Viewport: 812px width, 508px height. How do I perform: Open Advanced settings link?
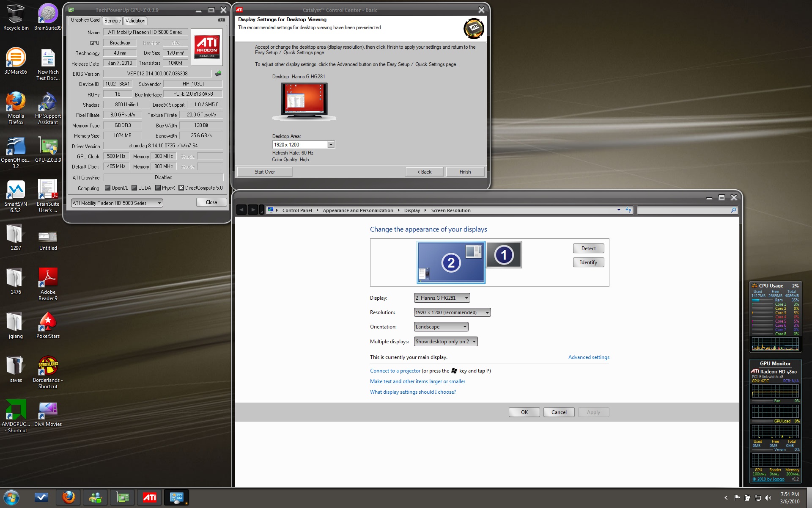click(589, 357)
